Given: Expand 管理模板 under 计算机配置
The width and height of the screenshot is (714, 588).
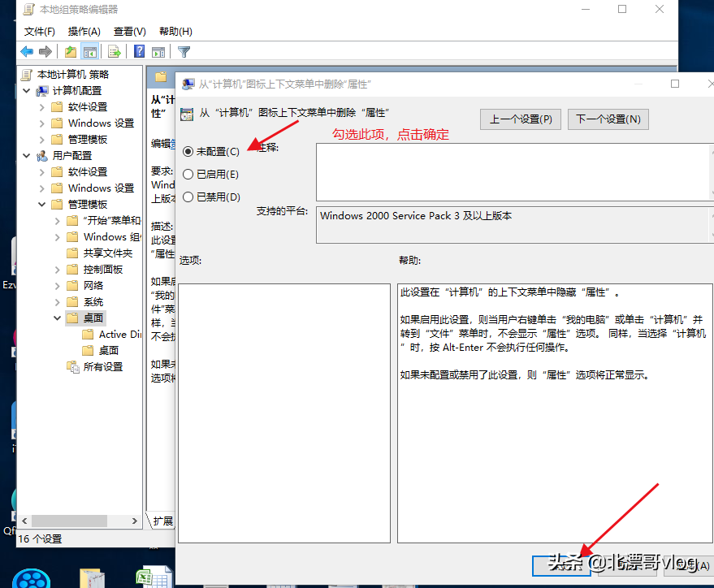Looking at the screenshot, I should (42, 140).
